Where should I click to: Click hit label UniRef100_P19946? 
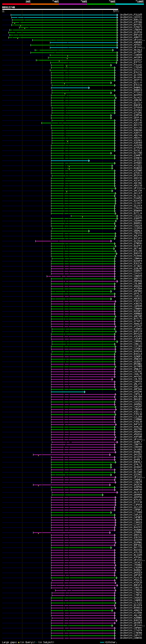131,256
